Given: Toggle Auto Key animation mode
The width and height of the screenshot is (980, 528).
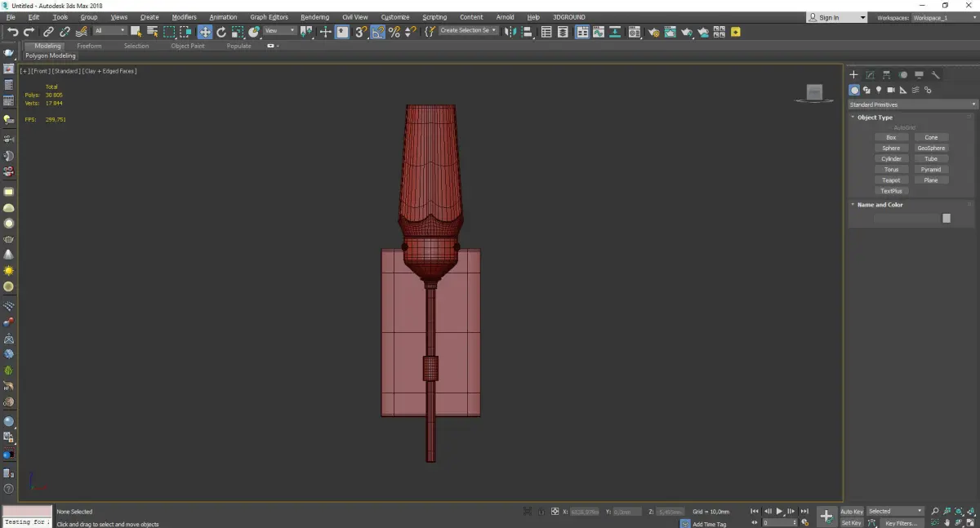Looking at the screenshot, I should 852,512.
